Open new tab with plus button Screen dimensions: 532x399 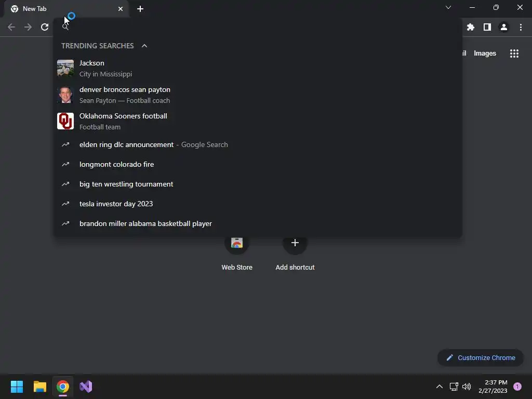click(140, 9)
